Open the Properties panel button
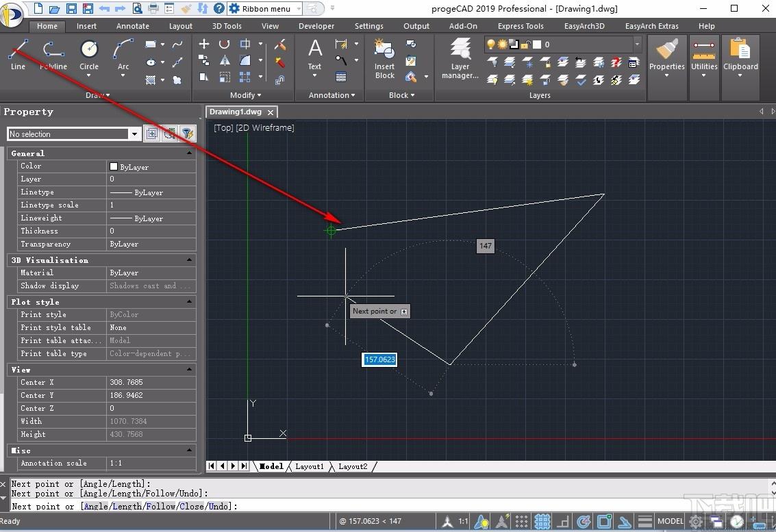Viewport: 776px width, 532px height. (x=666, y=58)
